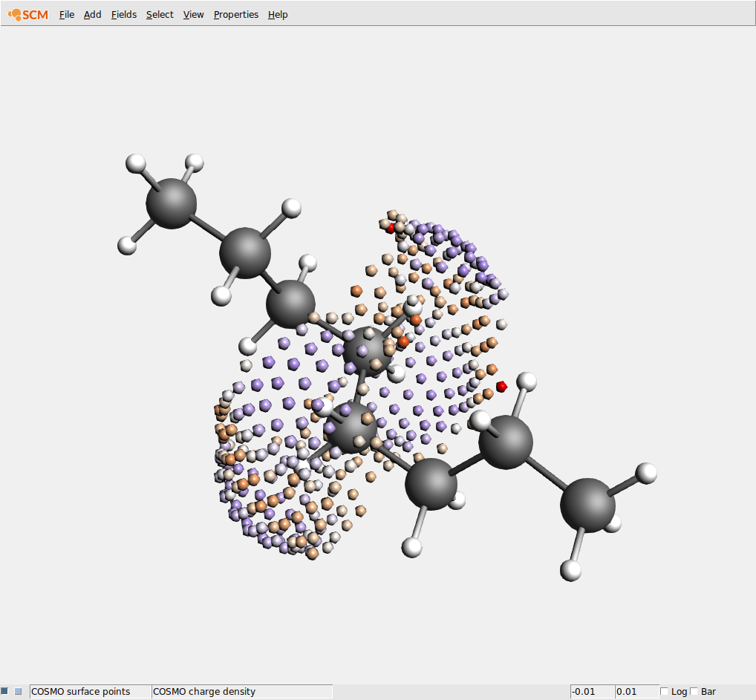
Task: Open the Fields menu
Action: click(124, 14)
